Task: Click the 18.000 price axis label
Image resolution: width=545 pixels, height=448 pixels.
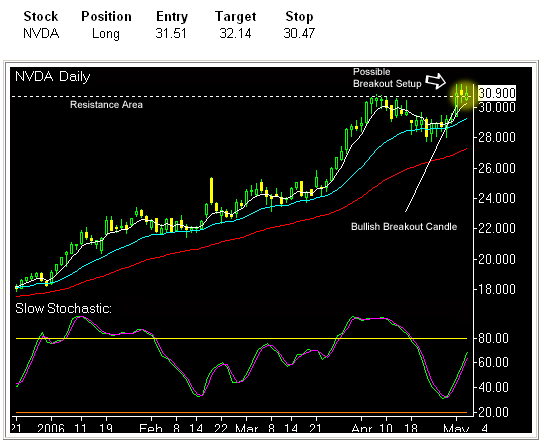Action: (x=497, y=289)
